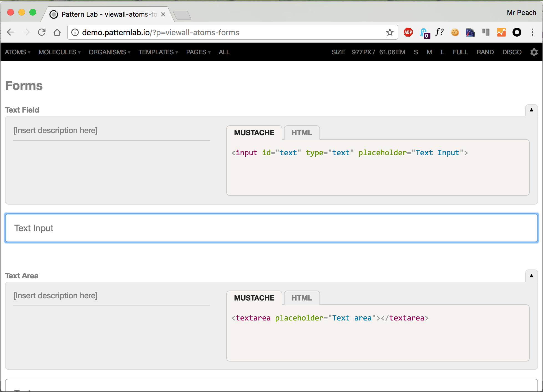
Task: Expand the TEMPLATES navigation menu
Action: 158,52
